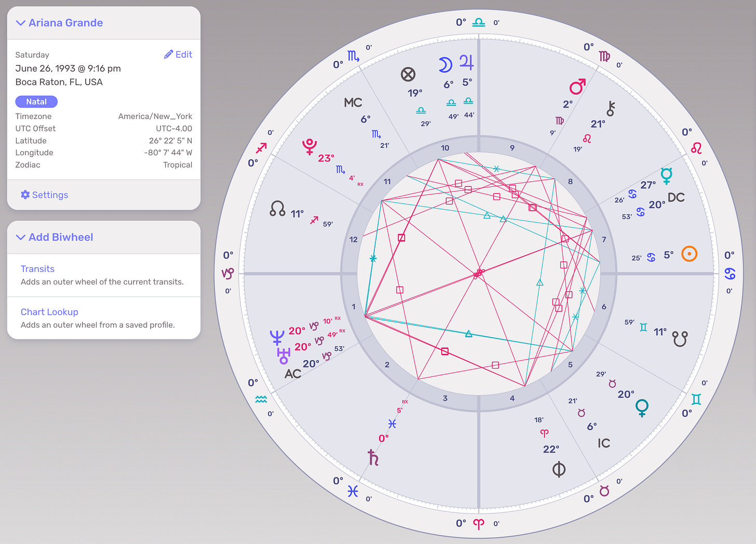Click the AC ascendant label
Screen dimensions: 756x544
coord(293,374)
